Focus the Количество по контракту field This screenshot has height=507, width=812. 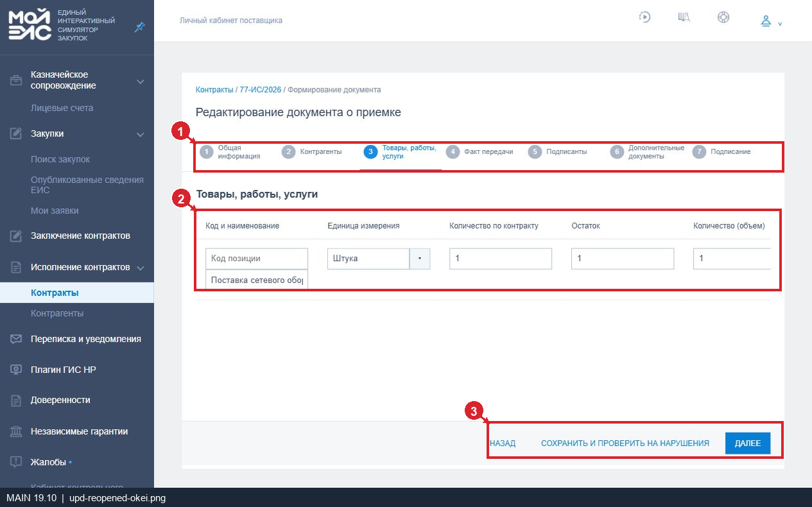pyautogui.click(x=501, y=259)
